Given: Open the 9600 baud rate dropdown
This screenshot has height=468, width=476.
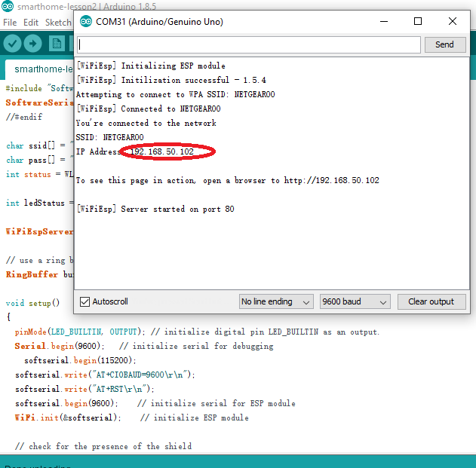Looking at the screenshot, I should click(x=355, y=301).
